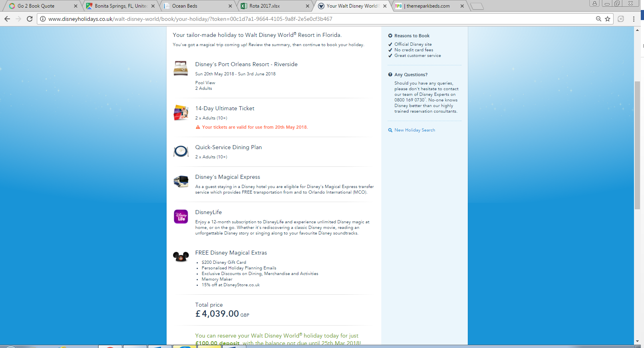Click the New Holiday Search link

click(415, 130)
